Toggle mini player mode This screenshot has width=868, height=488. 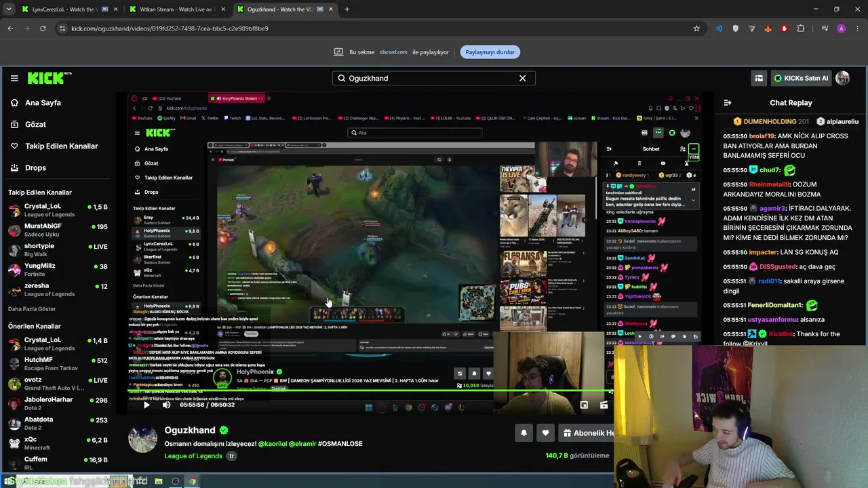point(584,405)
